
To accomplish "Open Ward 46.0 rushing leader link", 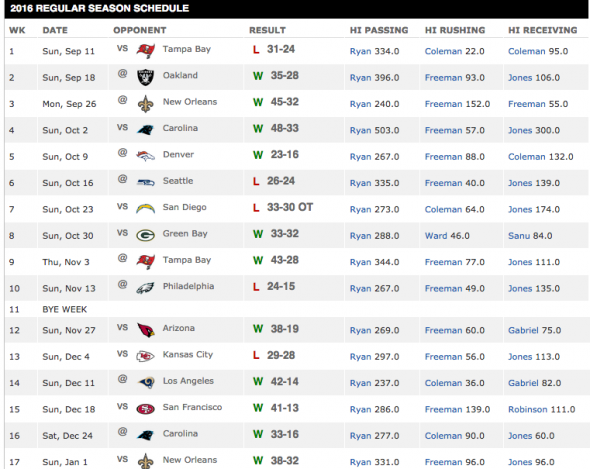I will click(x=447, y=236).
